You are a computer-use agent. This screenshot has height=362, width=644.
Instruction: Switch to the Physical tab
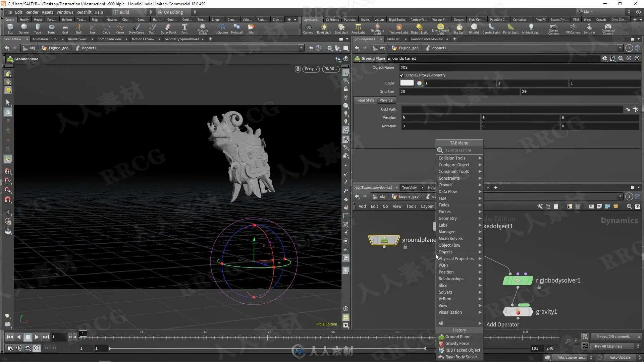pyautogui.click(x=386, y=100)
